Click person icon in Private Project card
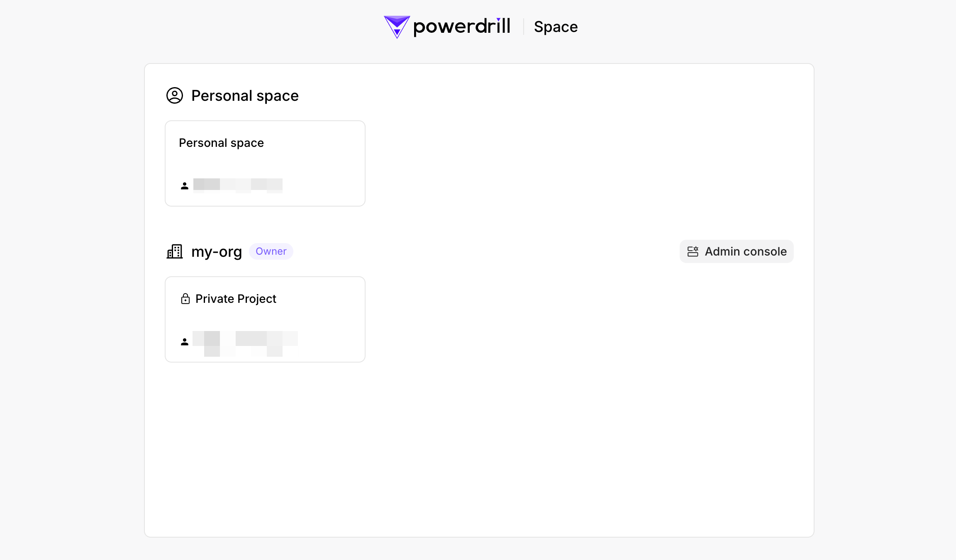This screenshot has width=956, height=560. click(185, 342)
